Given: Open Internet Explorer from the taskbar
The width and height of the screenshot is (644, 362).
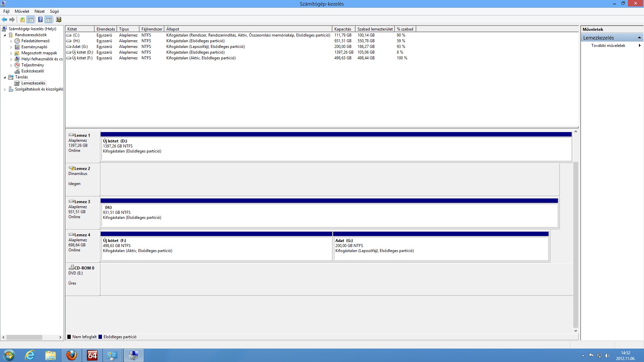Looking at the screenshot, I should click(30, 355).
